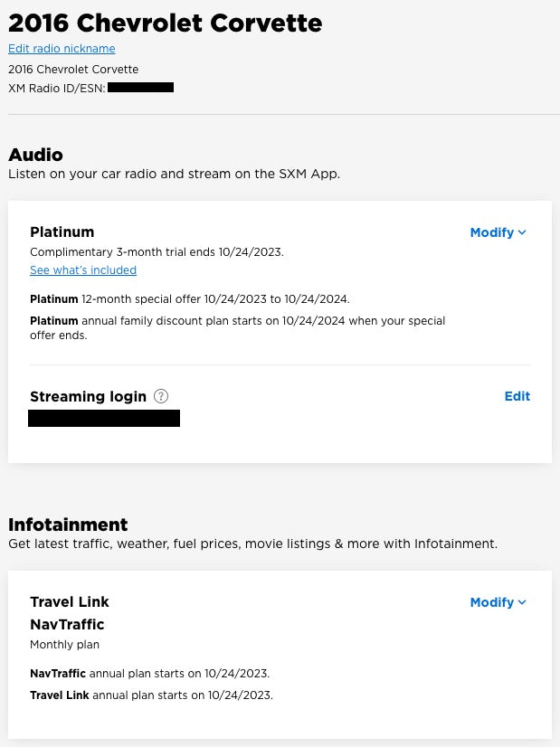
Task: Expand the Modify dropdown for Travel Link
Action: (x=498, y=602)
